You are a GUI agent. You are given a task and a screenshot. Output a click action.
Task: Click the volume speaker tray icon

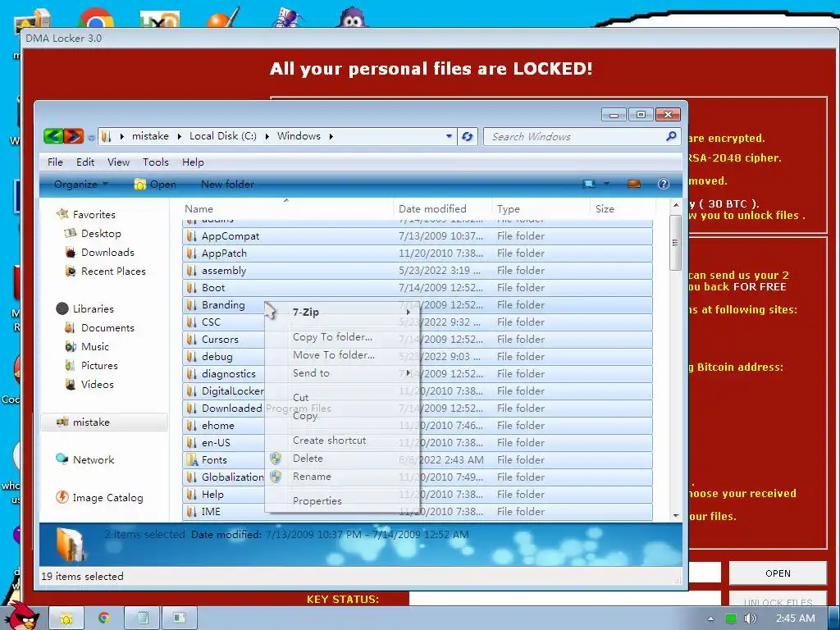[751, 619]
